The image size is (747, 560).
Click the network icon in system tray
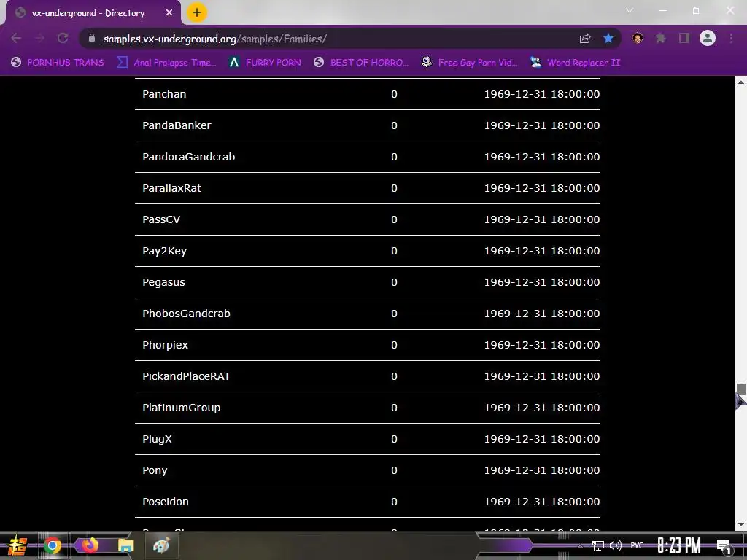(x=598, y=545)
